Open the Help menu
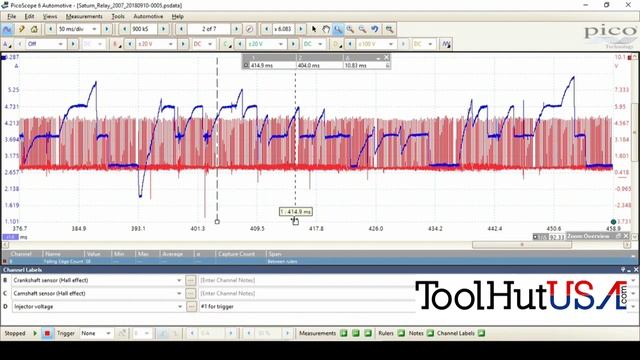This screenshot has width=640, height=360. (178, 16)
